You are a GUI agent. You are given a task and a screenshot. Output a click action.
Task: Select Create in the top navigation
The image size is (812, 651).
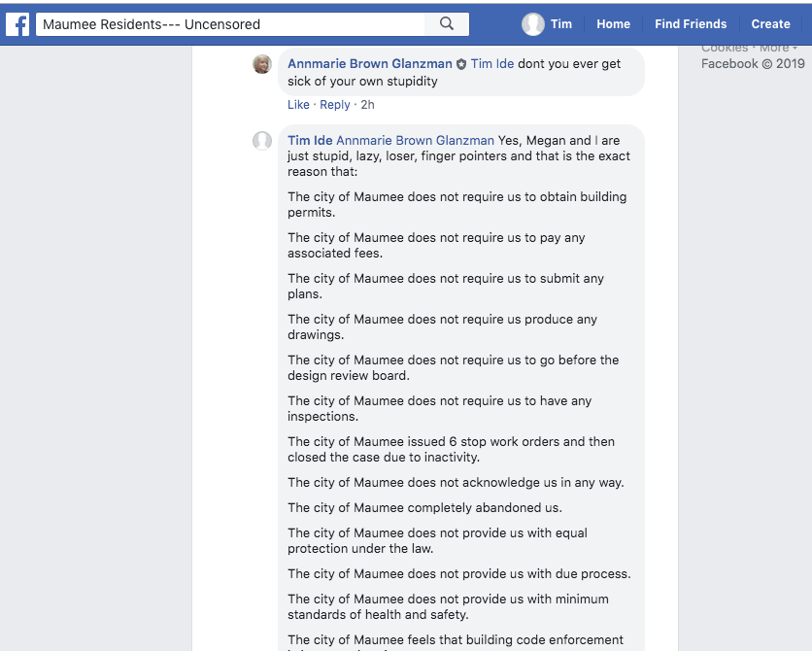pos(770,24)
